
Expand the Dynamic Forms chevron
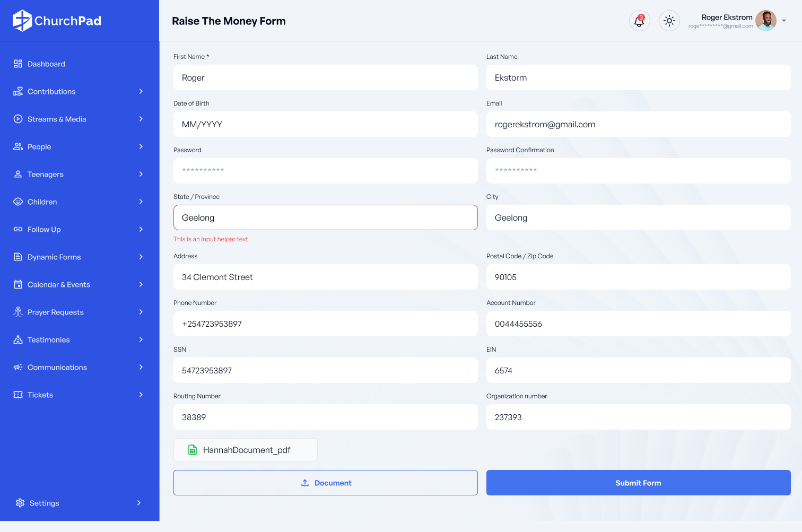click(141, 257)
